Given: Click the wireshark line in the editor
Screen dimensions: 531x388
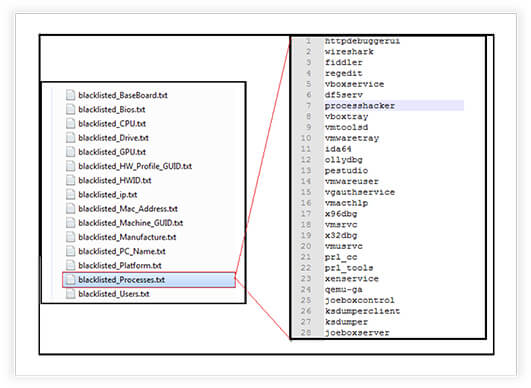Looking at the screenshot, I should (x=349, y=52).
